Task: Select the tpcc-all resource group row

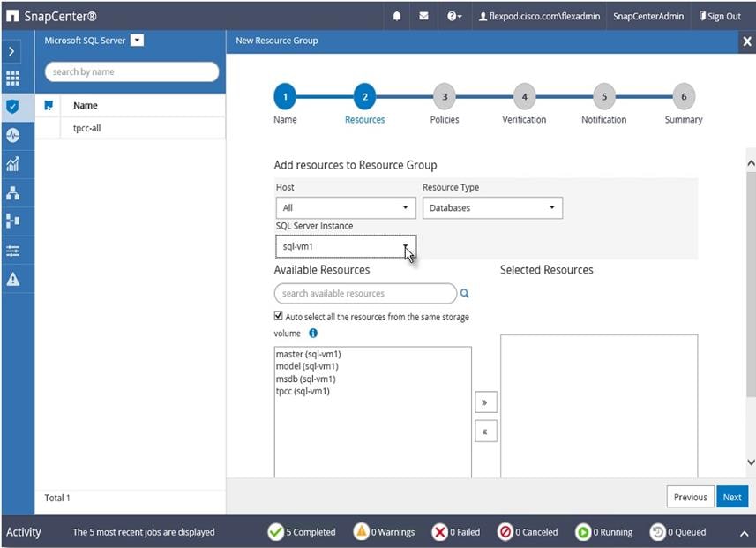Action: [x=131, y=128]
